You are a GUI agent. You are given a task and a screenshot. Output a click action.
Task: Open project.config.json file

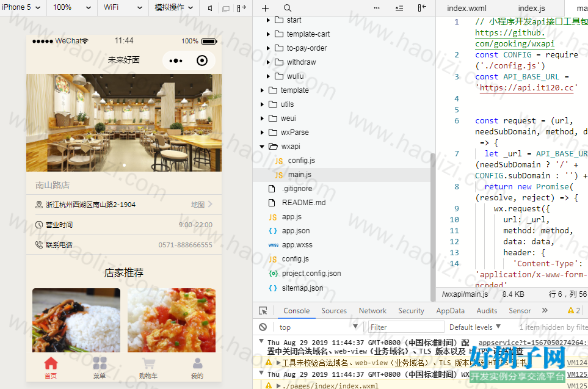click(x=311, y=274)
